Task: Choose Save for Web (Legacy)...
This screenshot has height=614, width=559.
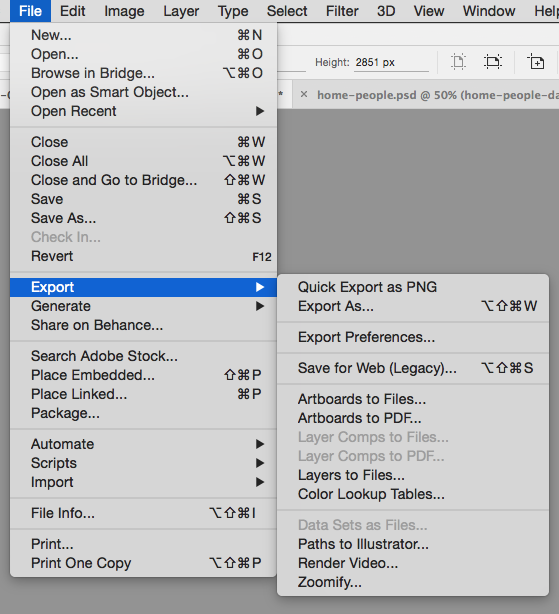Action: tap(413, 368)
